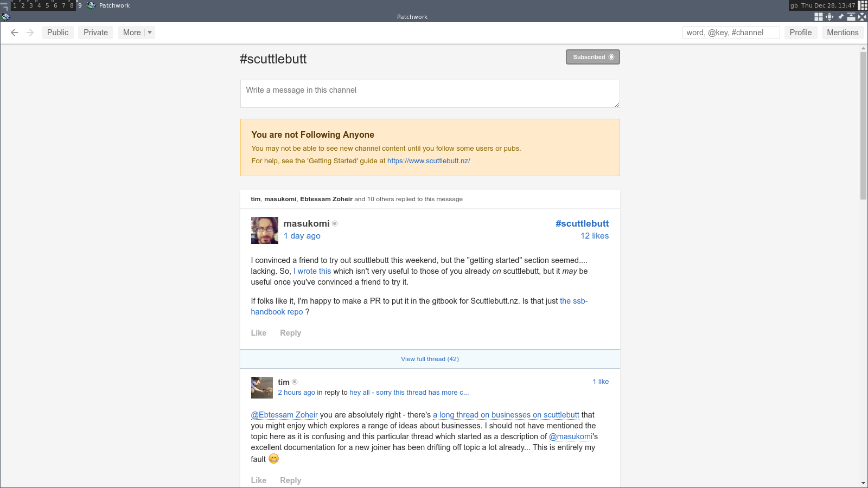Viewport: 868px width, 488px height.
Task: Open the 'hey all - sorry this thread' link
Action: coord(409,393)
